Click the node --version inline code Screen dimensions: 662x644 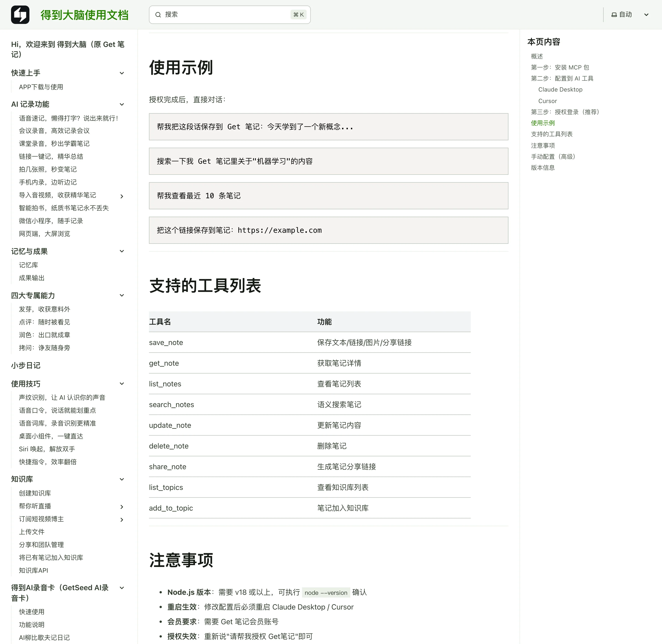pos(326,592)
